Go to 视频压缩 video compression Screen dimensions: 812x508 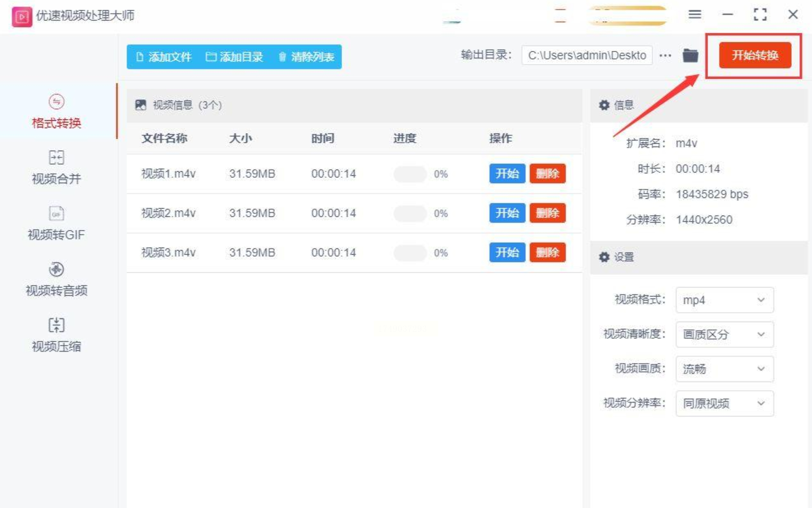point(57,335)
